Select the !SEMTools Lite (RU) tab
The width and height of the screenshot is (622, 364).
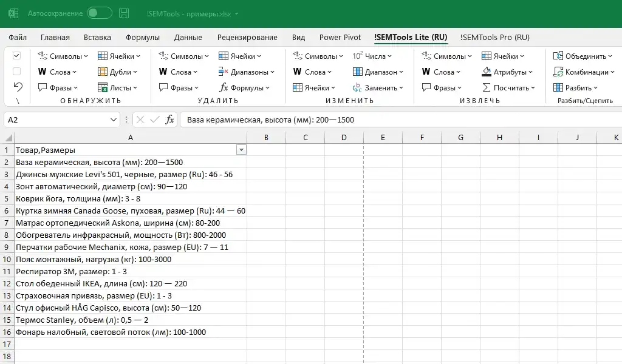pyautogui.click(x=411, y=37)
